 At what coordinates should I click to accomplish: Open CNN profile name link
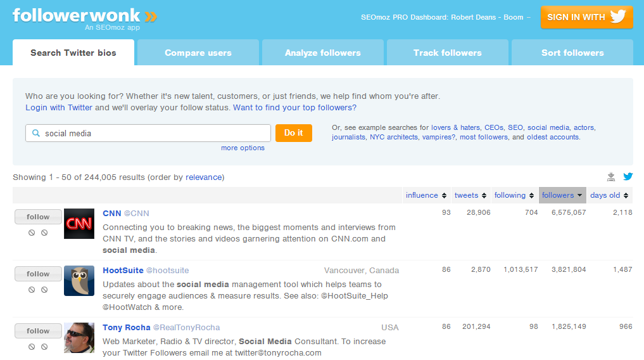click(x=111, y=214)
